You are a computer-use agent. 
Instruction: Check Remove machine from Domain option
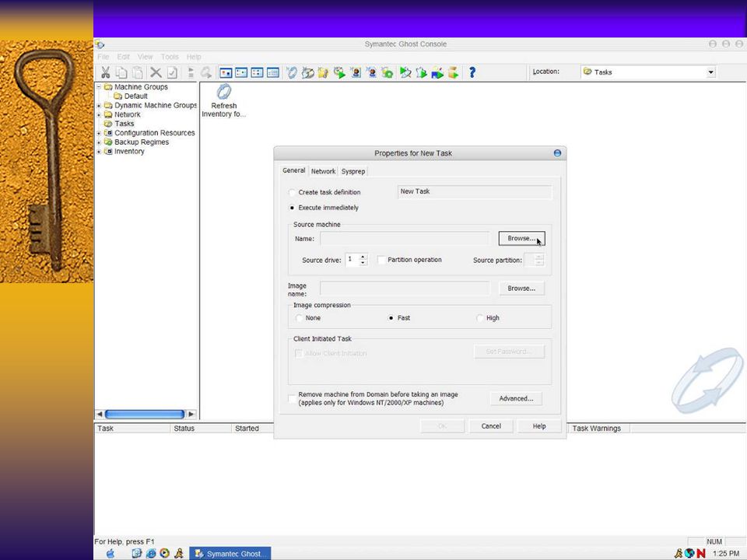(x=293, y=398)
